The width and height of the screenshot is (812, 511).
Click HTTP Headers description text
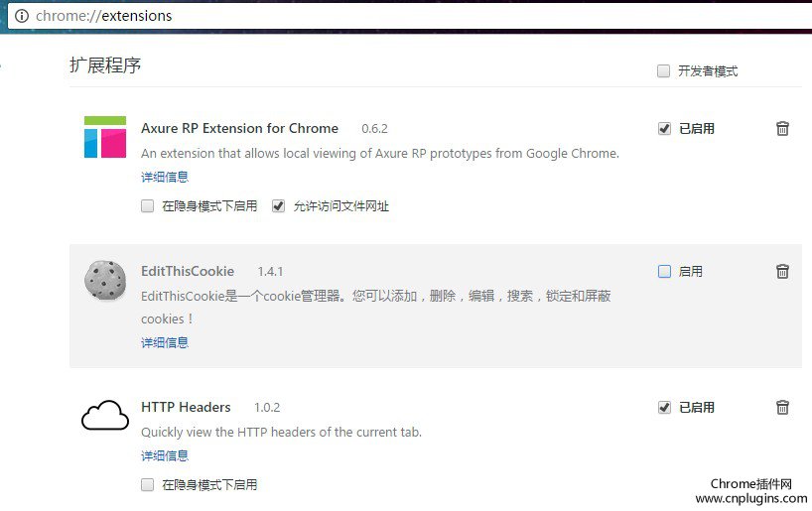point(281,433)
